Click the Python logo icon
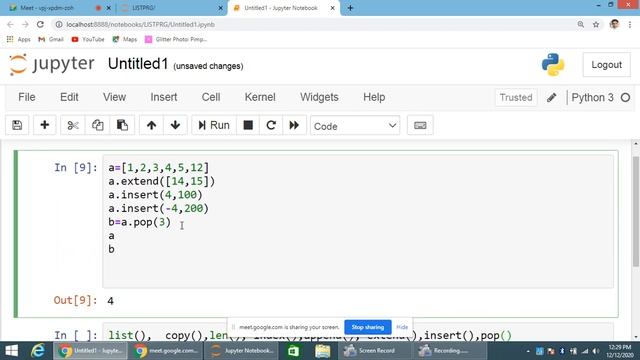640x360 pixels. click(553, 64)
